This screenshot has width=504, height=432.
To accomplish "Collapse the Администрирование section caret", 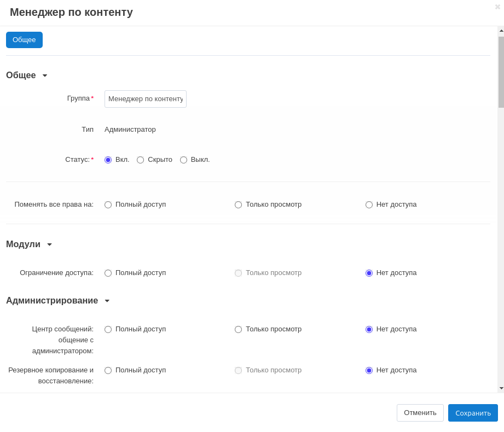I will (x=107, y=301).
